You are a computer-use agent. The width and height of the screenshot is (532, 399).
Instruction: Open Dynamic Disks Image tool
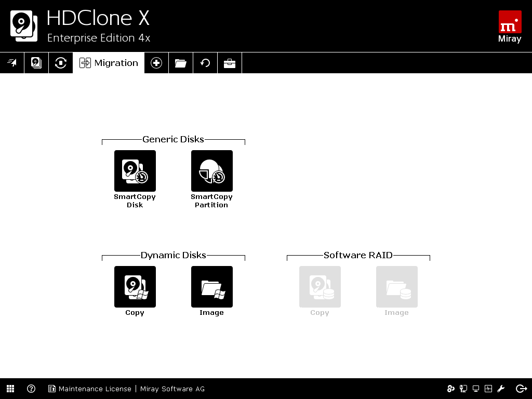212,287
